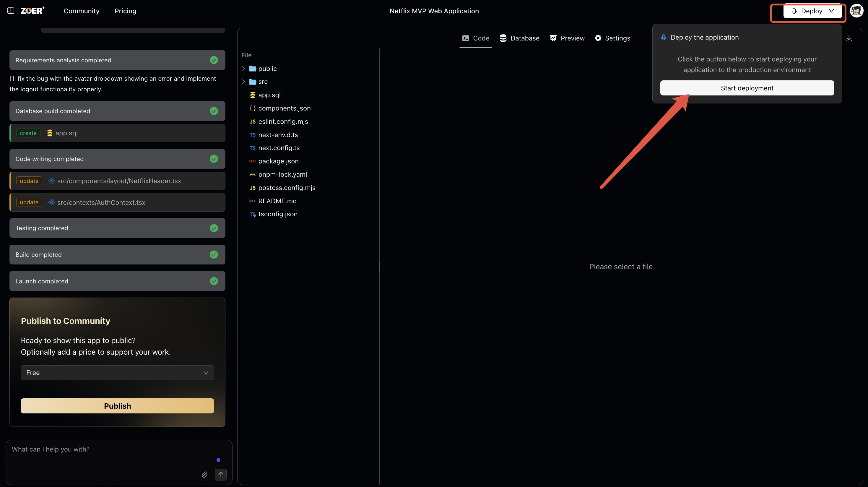The image size is (868, 487).
Task: Switch to the Database tab
Action: coord(519,38)
